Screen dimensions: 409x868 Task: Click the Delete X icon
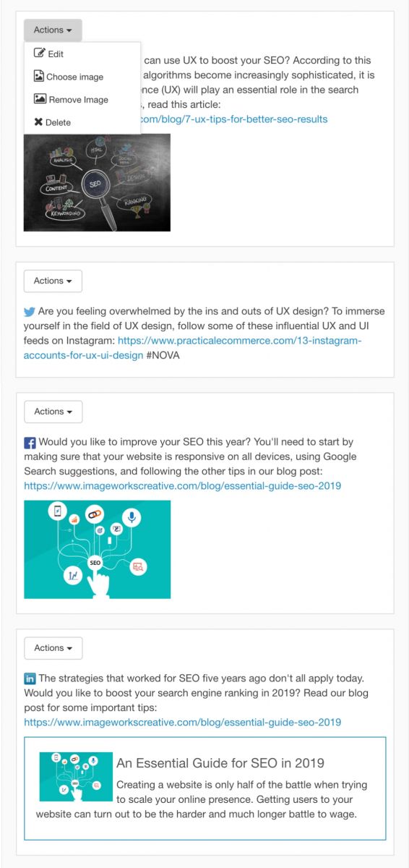tap(38, 122)
